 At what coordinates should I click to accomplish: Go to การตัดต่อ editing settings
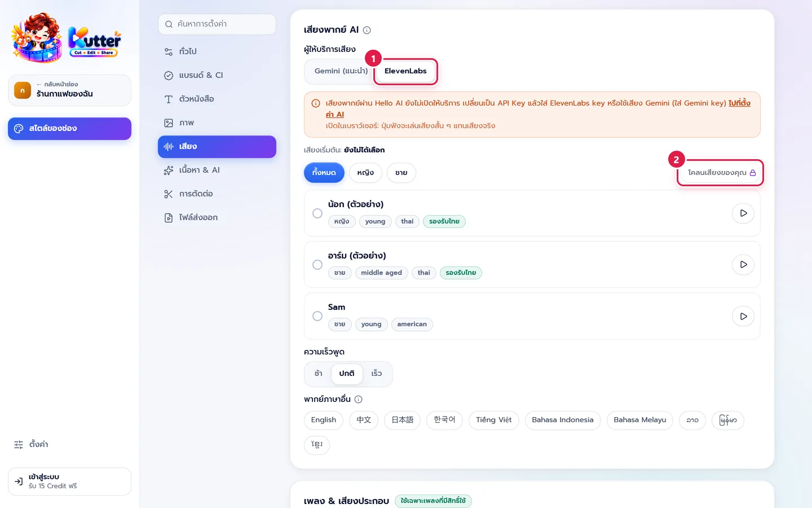(x=217, y=194)
